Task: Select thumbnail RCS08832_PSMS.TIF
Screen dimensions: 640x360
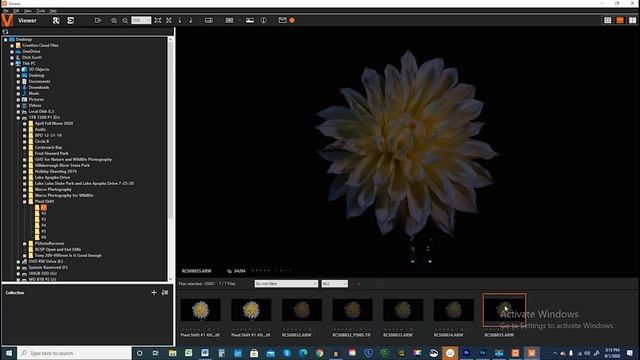Action: coord(352,310)
